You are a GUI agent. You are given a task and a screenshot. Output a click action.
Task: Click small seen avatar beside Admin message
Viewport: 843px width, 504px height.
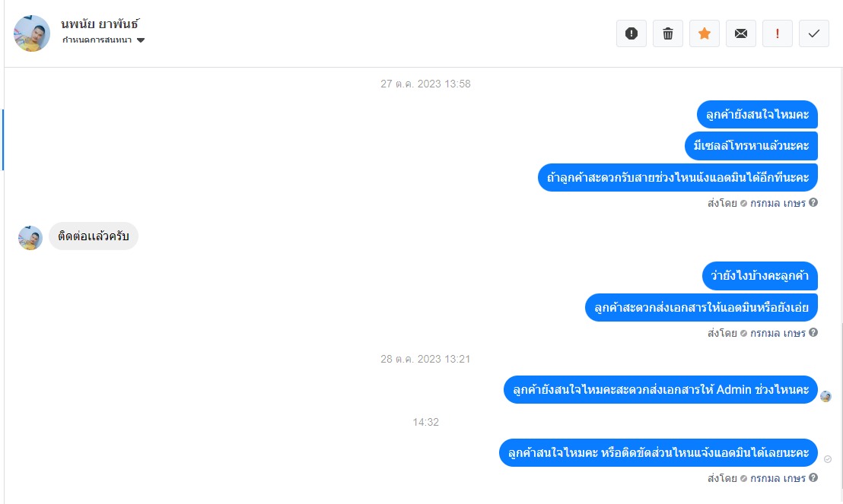point(826,397)
